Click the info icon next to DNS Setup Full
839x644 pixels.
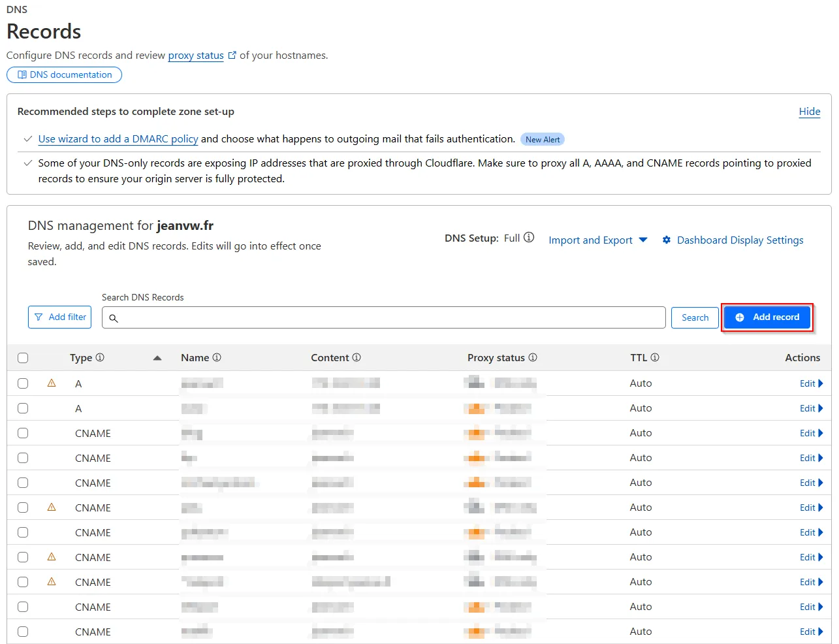coord(529,238)
